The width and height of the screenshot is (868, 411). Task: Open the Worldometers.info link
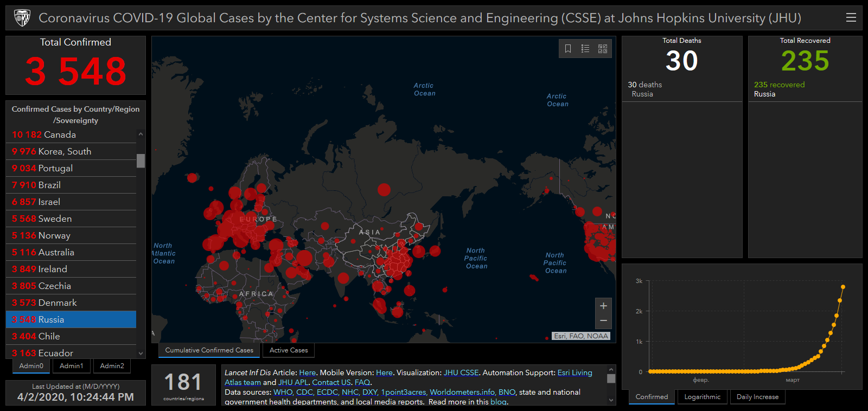coord(462,392)
